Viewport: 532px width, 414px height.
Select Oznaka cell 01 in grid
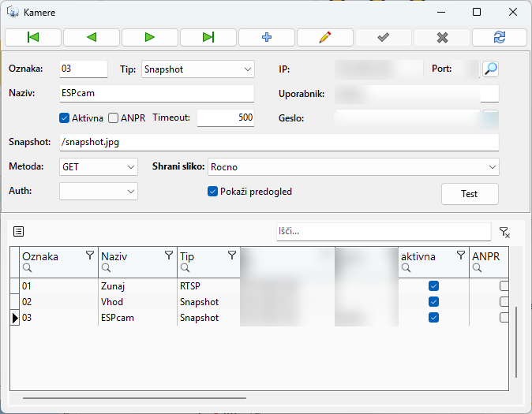click(58, 285)
